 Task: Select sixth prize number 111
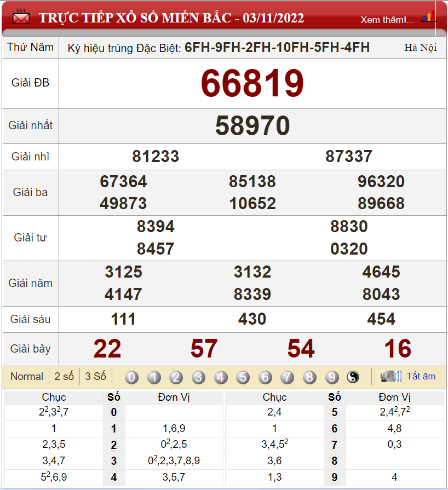(x=123, y=319)
